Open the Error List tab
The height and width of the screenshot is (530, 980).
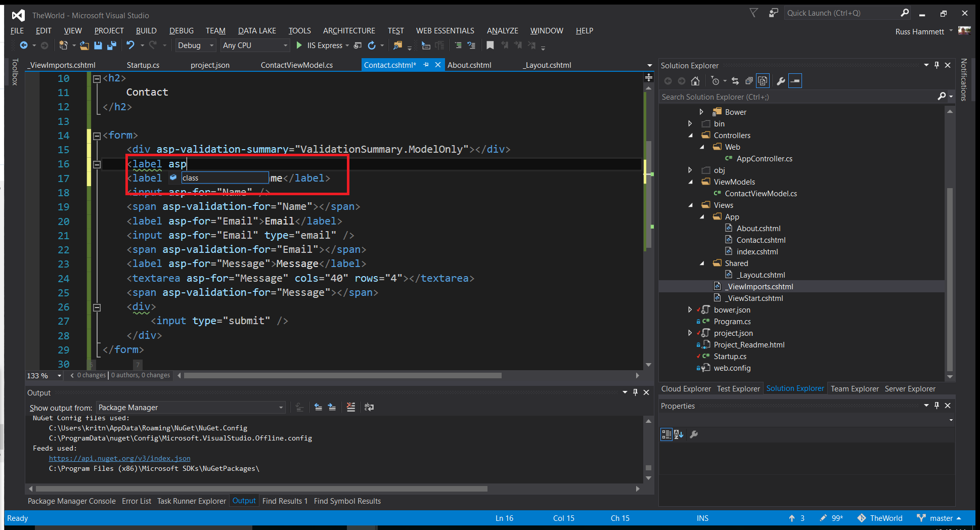click(x=136, y=501)
